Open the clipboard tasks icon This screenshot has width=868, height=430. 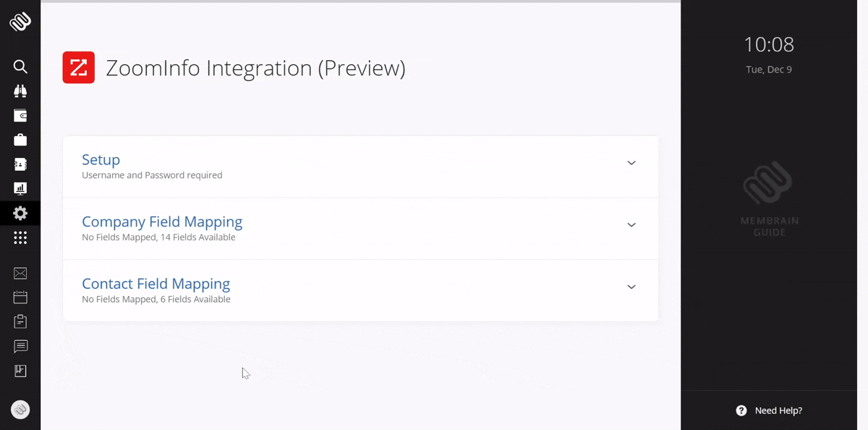coord(20,321)
